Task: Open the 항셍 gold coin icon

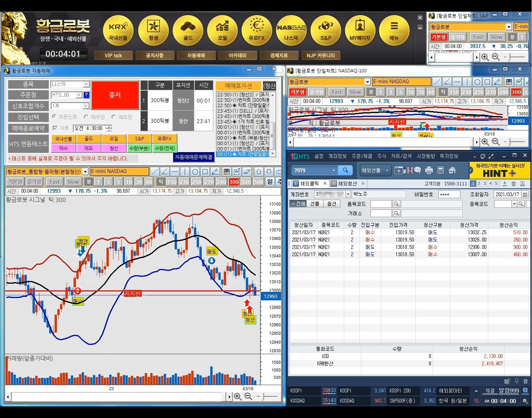Action: (153, 31)
